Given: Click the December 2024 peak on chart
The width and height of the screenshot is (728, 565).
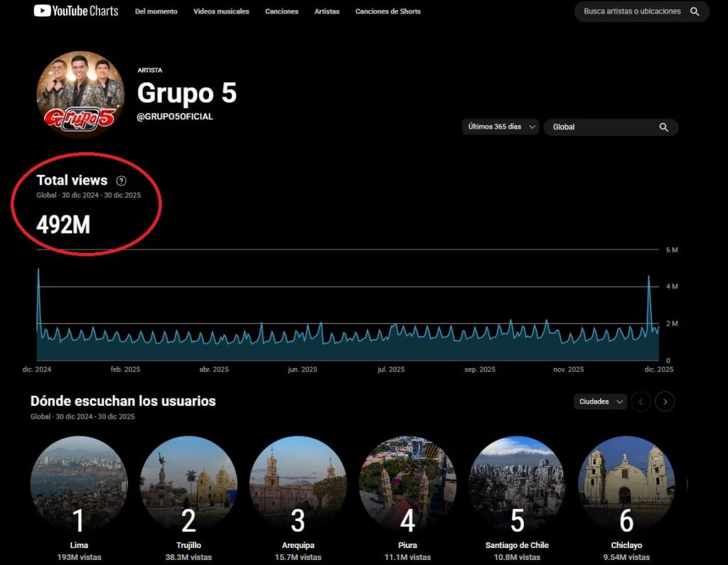Looking at the screenshot, I should (38, 270).
